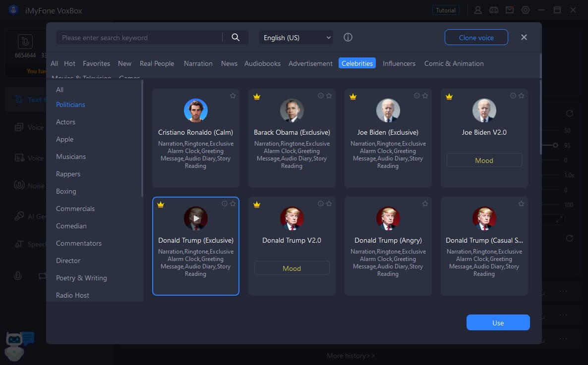The height and width of the screenshot is (365, 588).
Task: Select the Poetry & Writing subcategory
Action: [x=81, y=278]
